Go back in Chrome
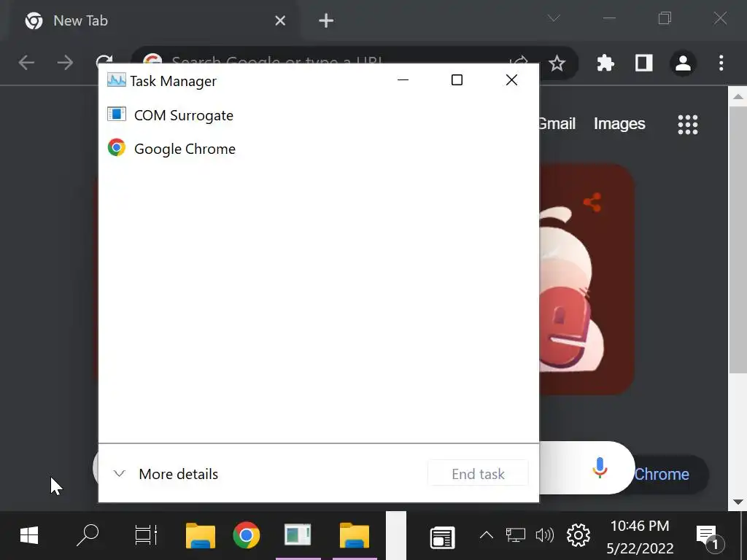The image size is (747, 560). [x=26, y=63]
